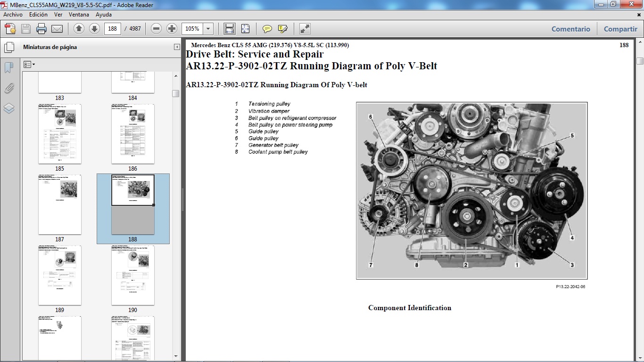
Task: Decrease zoom with the minus icon
Action: pos(156,28)
